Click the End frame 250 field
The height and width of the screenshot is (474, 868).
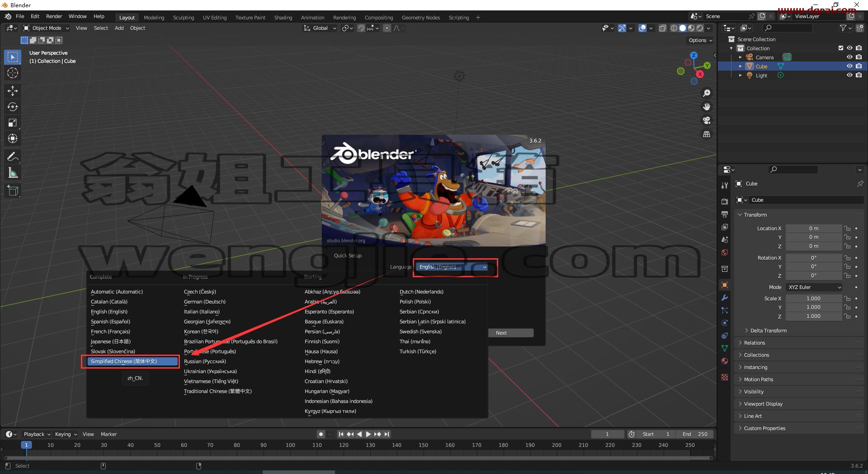[x=695, y=434]
